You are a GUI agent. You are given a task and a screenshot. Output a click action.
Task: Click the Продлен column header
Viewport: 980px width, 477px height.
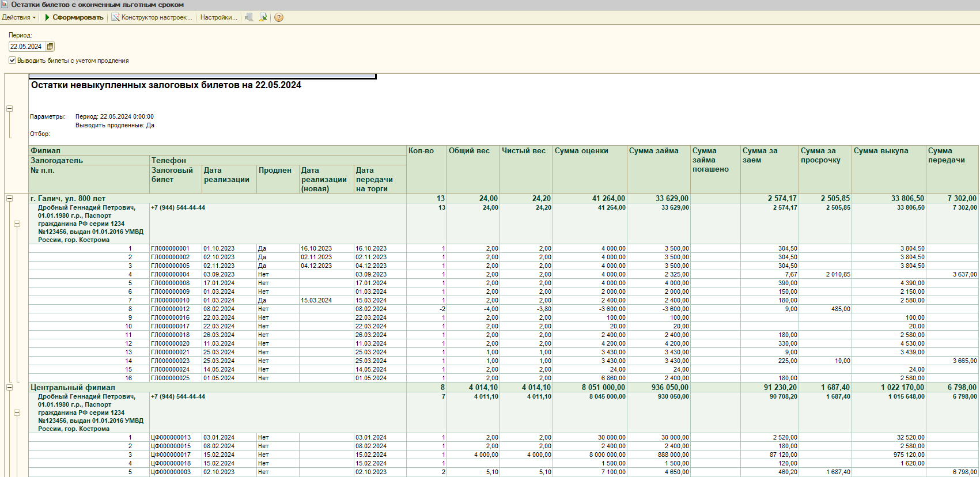click(278, 179)
